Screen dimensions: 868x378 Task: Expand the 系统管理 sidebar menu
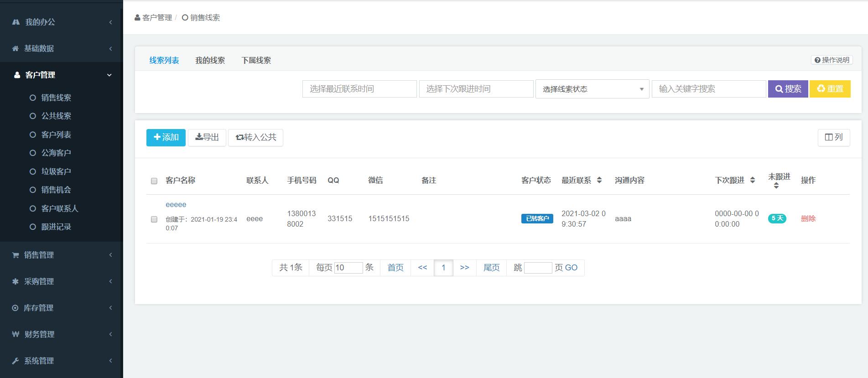pyautogui.click(x=110, y=361)
